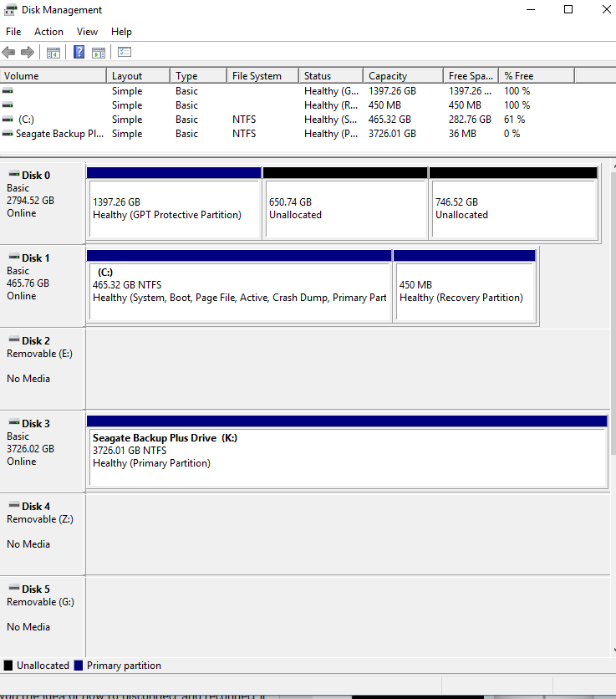Open the View menu
This screenshot has width=616, height=699.
[87, 32]
